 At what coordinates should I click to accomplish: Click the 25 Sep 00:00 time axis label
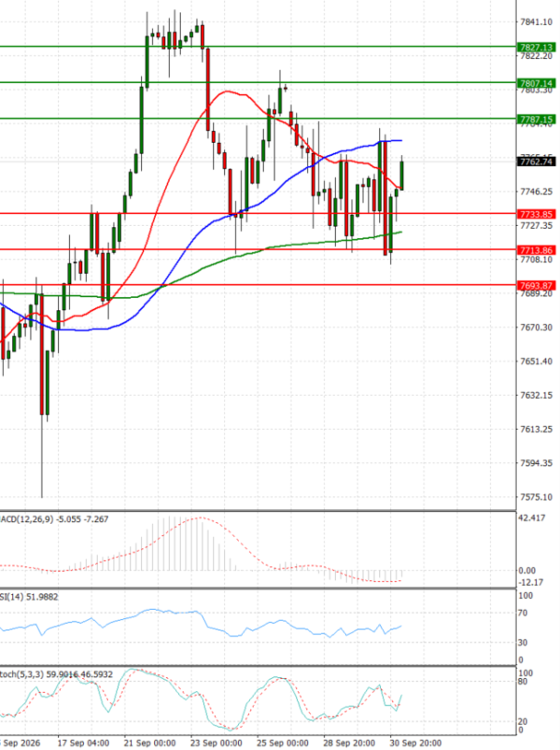pos(283,743)
